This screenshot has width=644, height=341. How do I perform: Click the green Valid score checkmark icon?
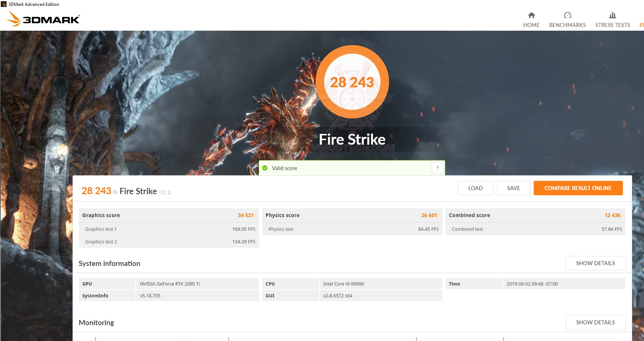[265, 168]
